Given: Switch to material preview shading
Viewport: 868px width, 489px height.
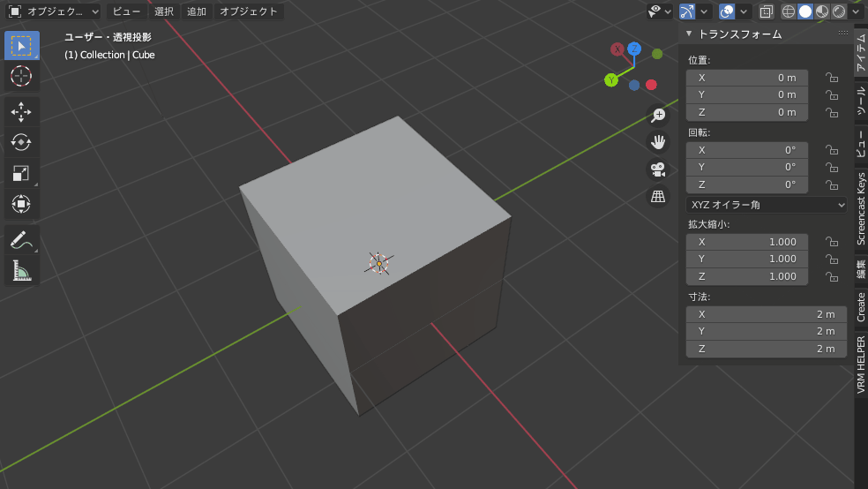Looking at the screenshot, I should point(822,11).
